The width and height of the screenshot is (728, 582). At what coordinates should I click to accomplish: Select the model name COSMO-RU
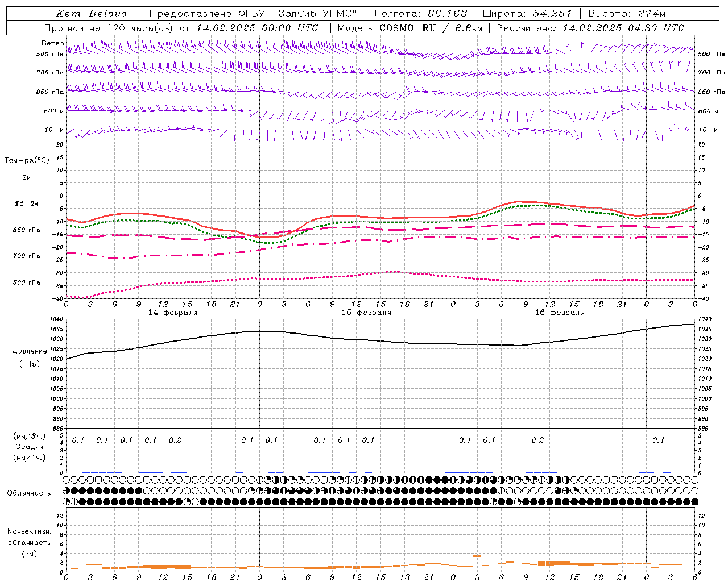408,28
